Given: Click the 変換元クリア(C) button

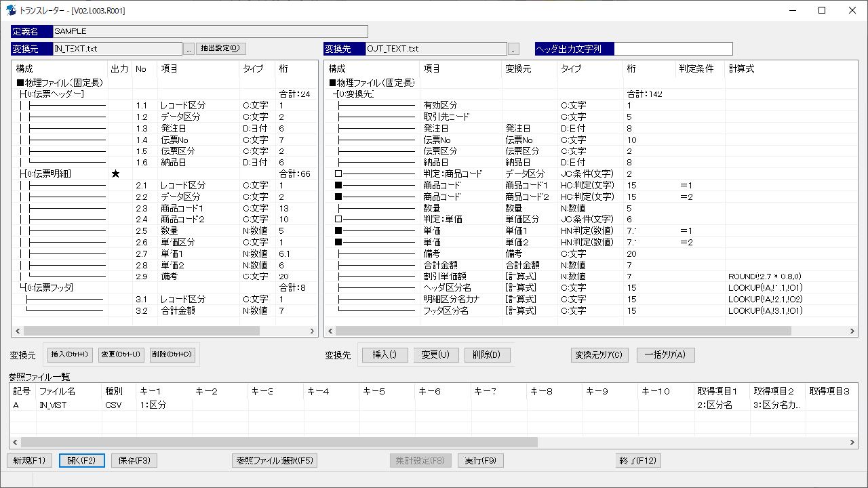Looking at the screenshot, I should [x=600, y=355].
